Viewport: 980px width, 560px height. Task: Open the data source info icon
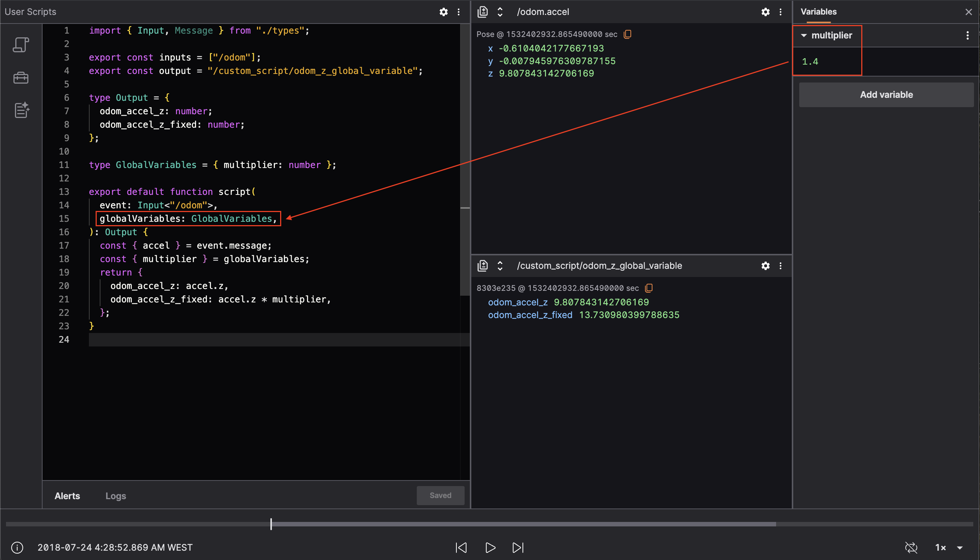[x=17, y=547]
